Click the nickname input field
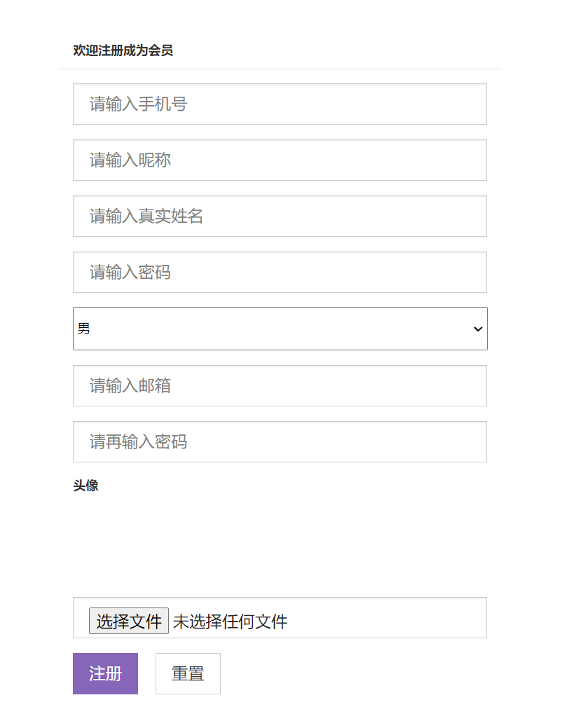 point(280,160)
